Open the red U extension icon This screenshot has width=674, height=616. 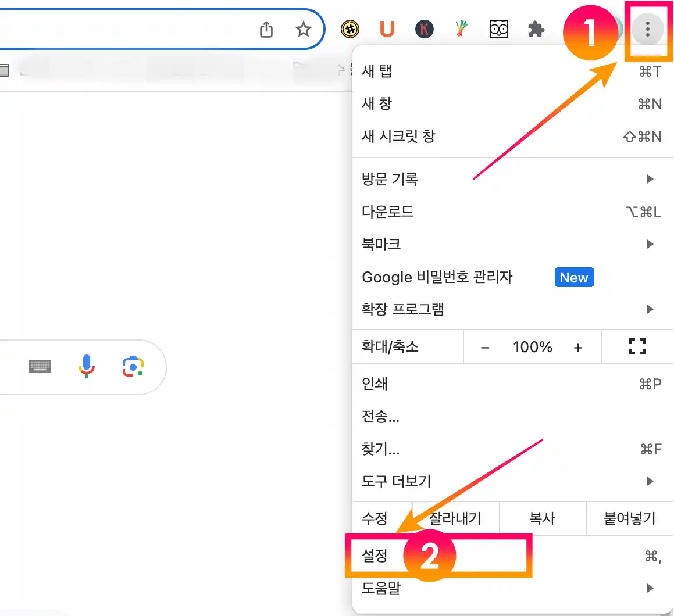387,29
